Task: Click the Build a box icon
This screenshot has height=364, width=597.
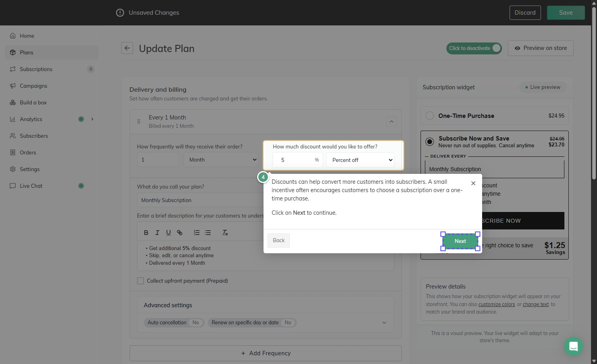Action: (x=13, y=102)
